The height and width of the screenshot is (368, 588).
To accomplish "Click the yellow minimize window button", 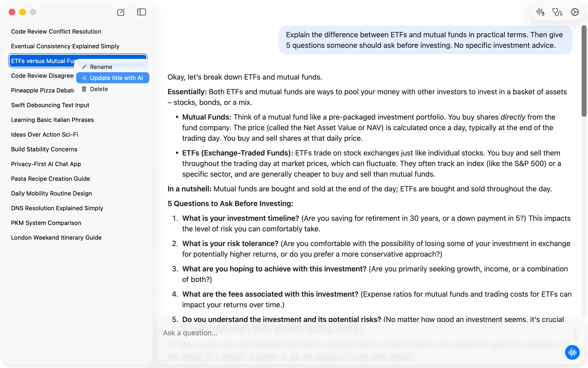I will tap(23, 12).
